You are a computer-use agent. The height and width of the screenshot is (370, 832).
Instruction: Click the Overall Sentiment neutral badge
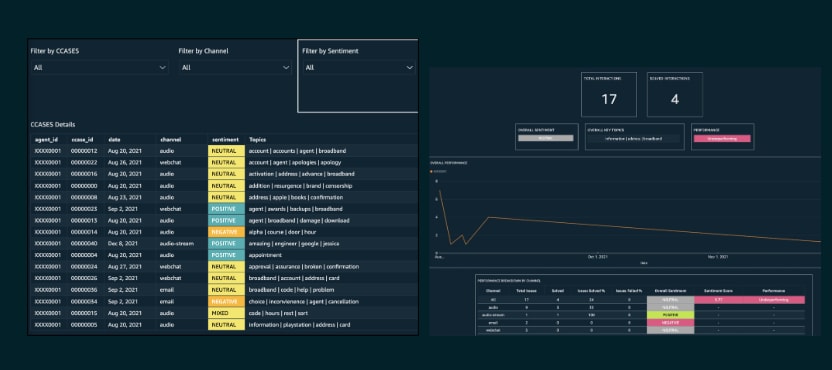pyautogui.click(x=546, y=138)
